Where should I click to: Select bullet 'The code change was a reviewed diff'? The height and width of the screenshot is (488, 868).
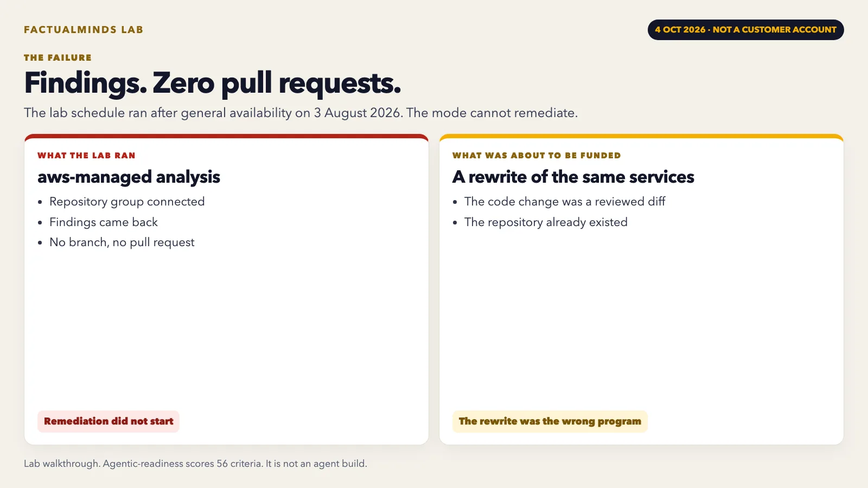pyautogui.click(x=565, y=202)
